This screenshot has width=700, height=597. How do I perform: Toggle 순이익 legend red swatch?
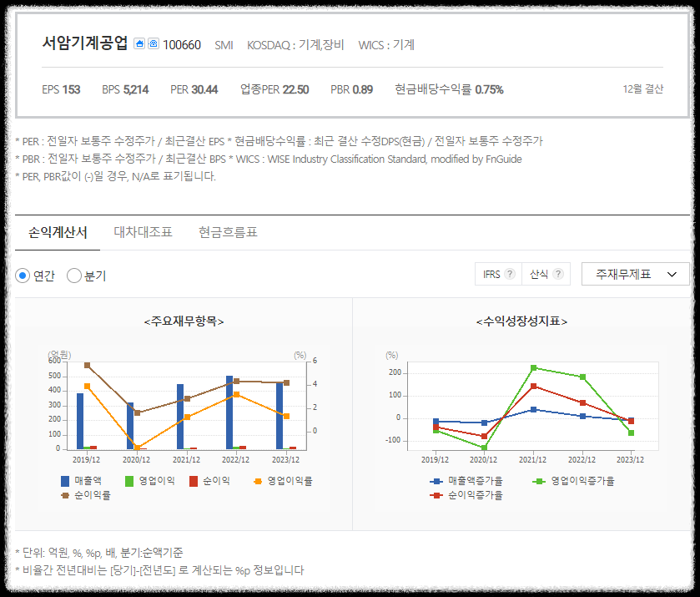coord(194,481)
